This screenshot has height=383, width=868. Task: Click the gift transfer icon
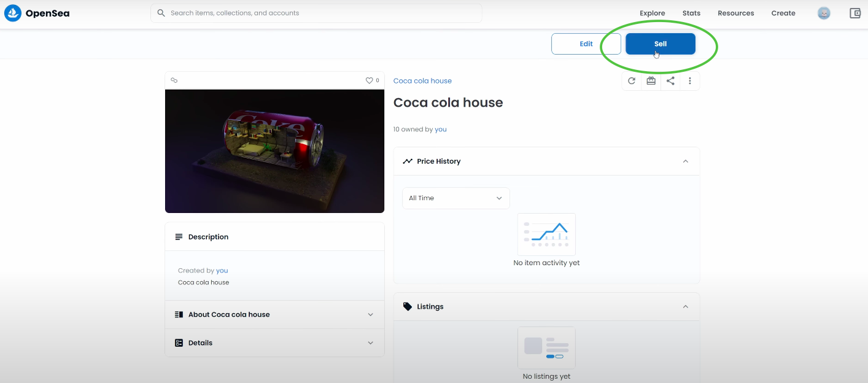click(x=651, y=81)
